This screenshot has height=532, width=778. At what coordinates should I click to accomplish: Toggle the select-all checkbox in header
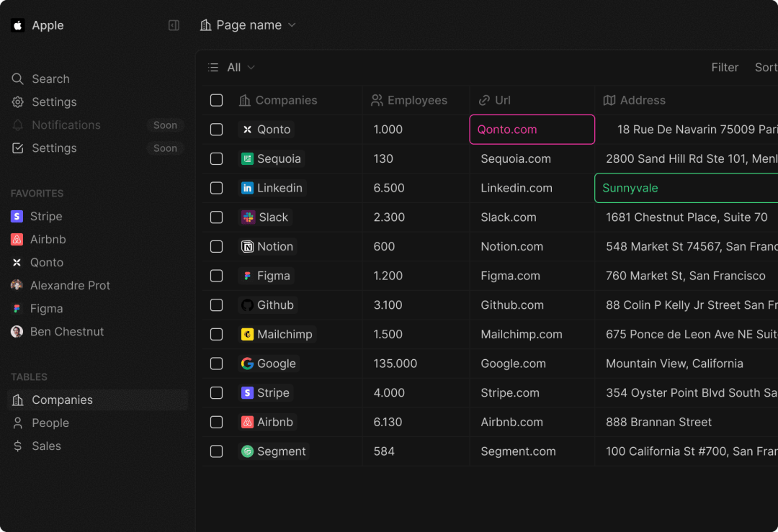216,100
